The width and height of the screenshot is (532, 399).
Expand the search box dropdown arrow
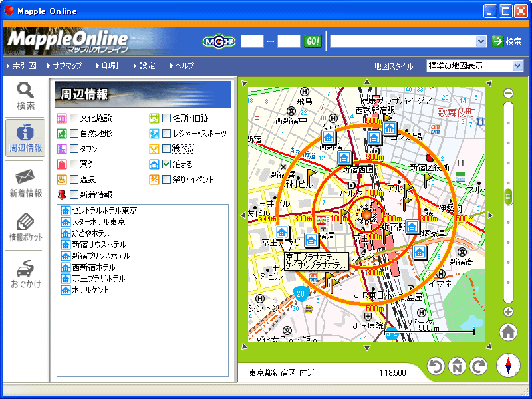click(481, 41)
